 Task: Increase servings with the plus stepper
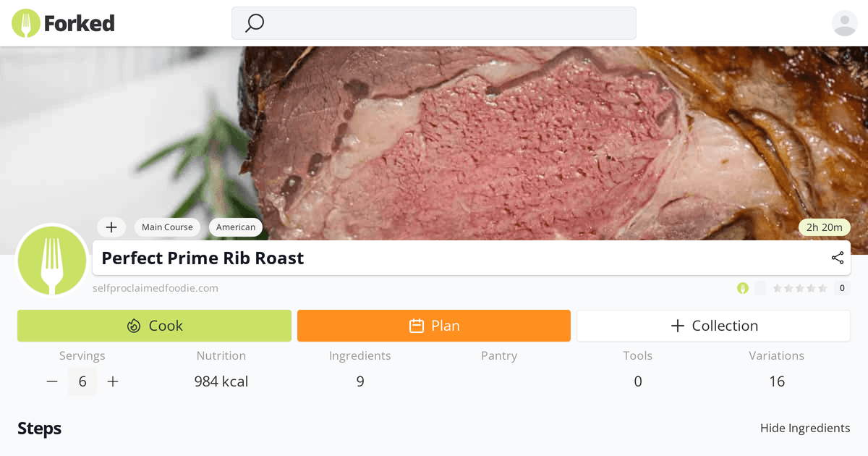click(113, 381)
